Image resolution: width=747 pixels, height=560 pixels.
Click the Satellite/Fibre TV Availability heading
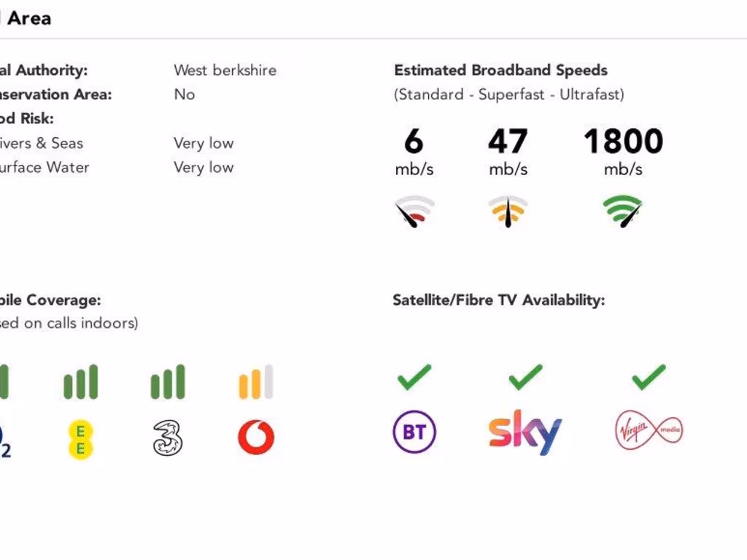[x=498, y=300]
